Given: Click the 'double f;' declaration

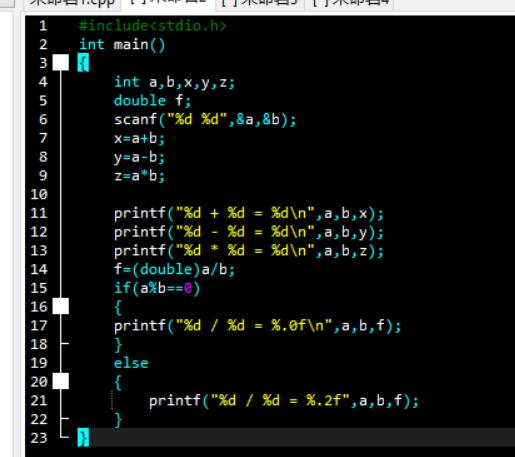Looking at the screenshot, I should [x=152, y=101].
